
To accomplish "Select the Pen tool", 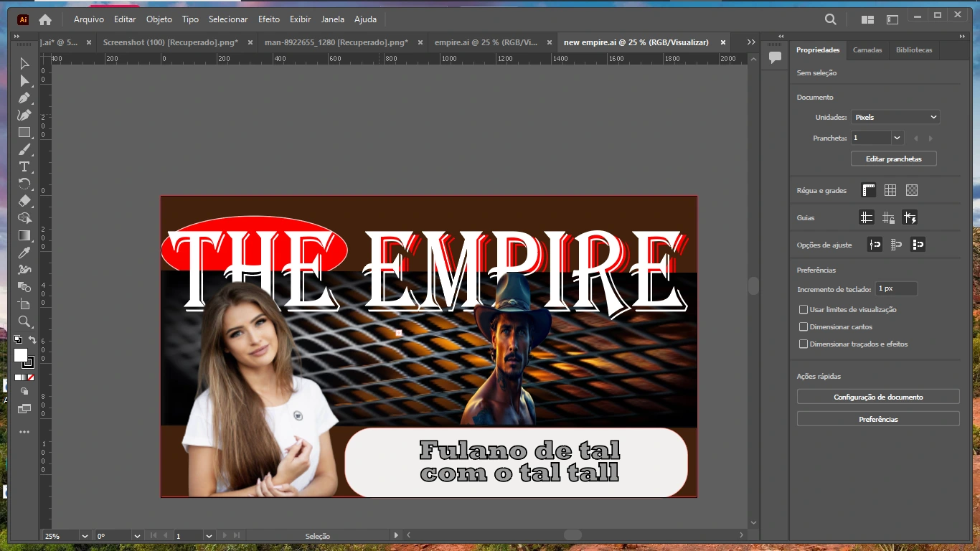I will pyautogui.click(x=24, y=98).
